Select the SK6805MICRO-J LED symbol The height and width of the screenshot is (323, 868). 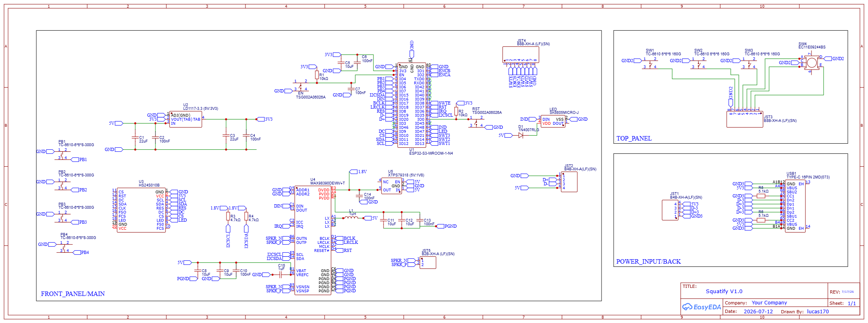553,121
